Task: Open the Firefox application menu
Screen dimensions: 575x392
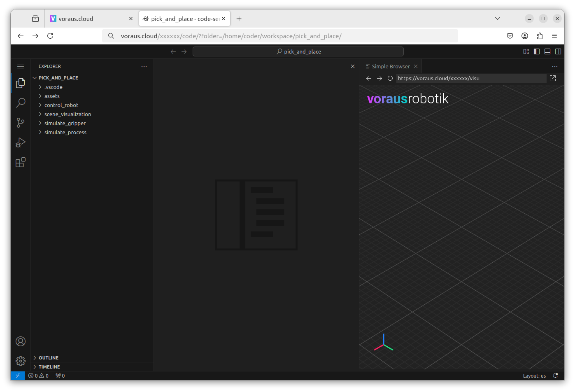Action: click(554, 36)
